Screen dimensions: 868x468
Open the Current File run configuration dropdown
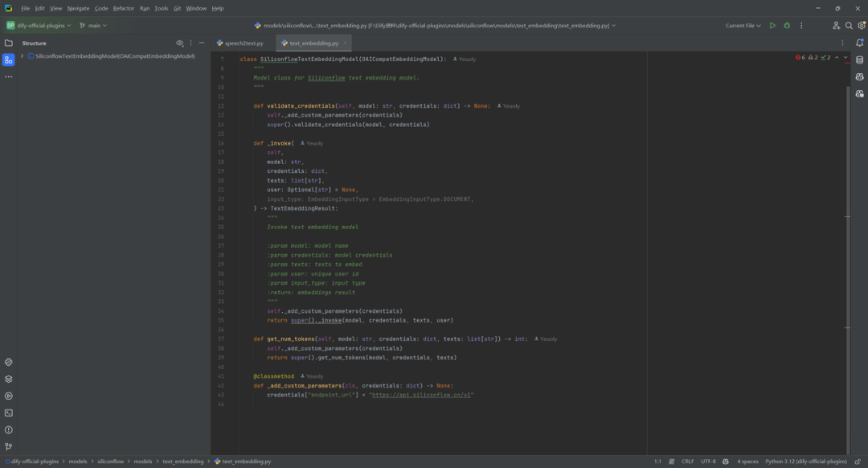tap(743, 26)
